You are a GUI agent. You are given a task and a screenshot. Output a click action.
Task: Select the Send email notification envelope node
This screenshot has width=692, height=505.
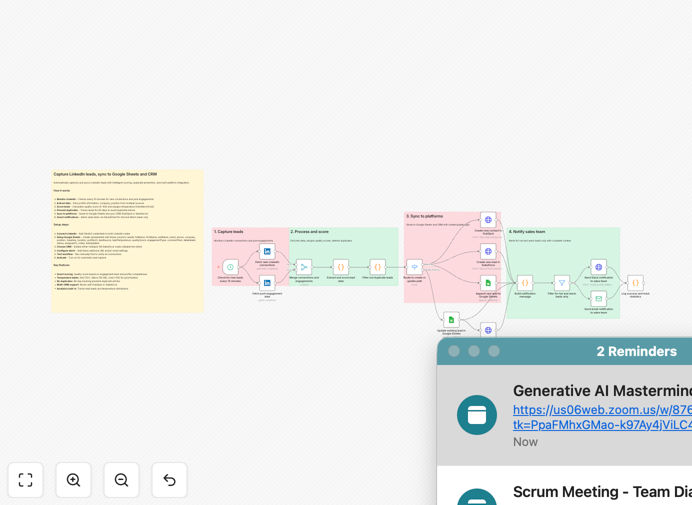click(598, 299)
